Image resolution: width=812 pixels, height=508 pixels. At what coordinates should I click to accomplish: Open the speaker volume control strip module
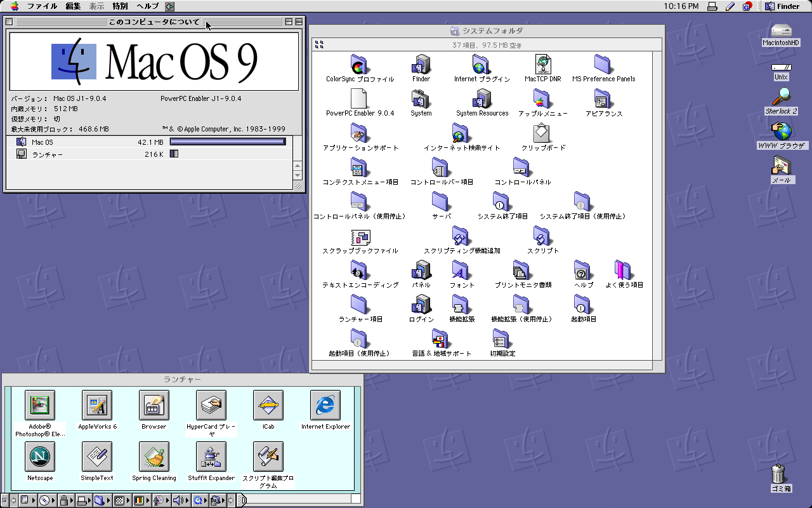[x=181, y=500]
